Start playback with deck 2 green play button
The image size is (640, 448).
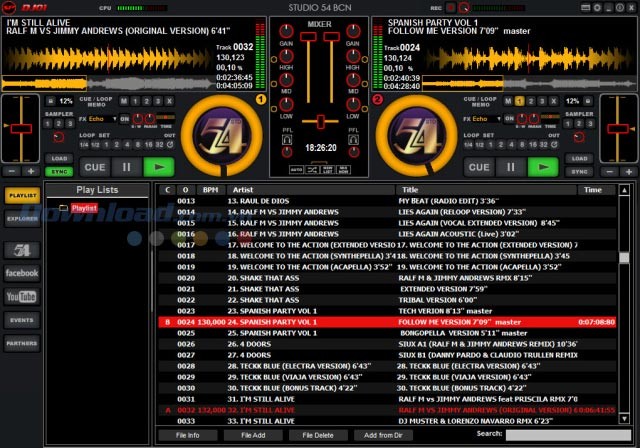(x=543, y=167)
